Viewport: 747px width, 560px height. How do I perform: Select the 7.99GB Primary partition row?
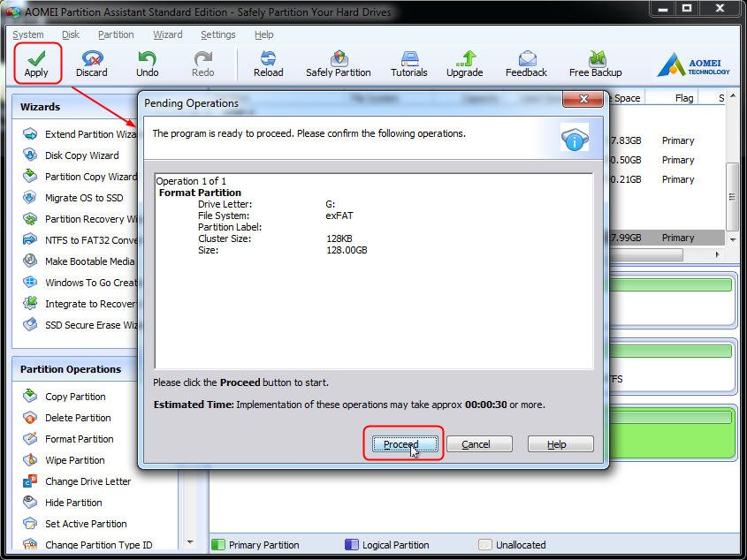pyautogui.click(x=667, y=238)
